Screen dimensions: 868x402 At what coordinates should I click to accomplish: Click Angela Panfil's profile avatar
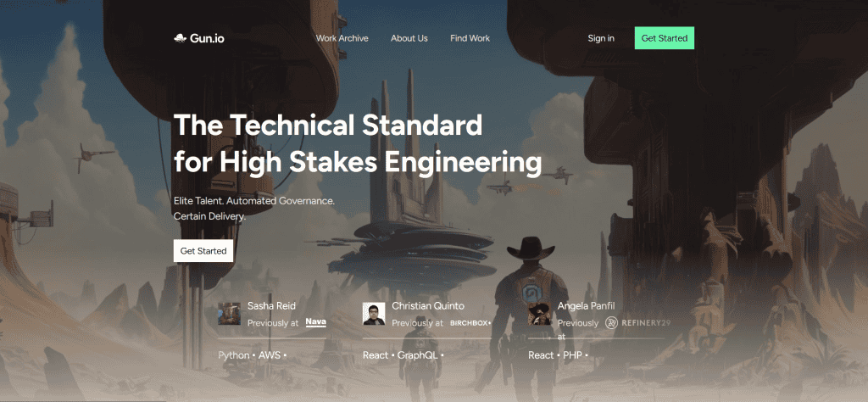point(540,314)
